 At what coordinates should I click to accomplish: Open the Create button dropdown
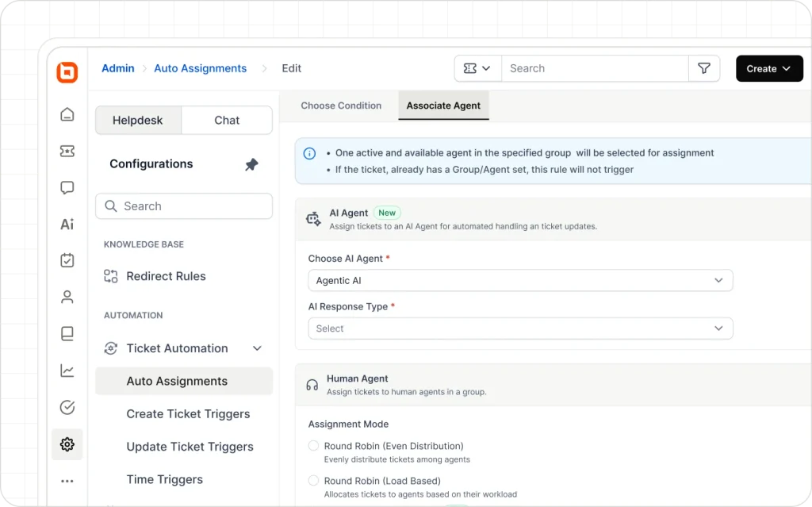[769, 68]
